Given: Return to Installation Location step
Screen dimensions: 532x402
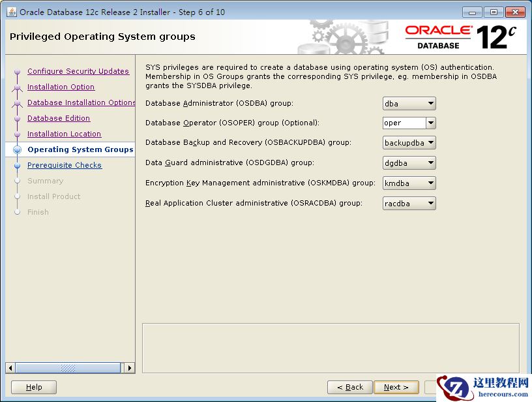Looking at the screenshot, I should click(x=64, y=133).
